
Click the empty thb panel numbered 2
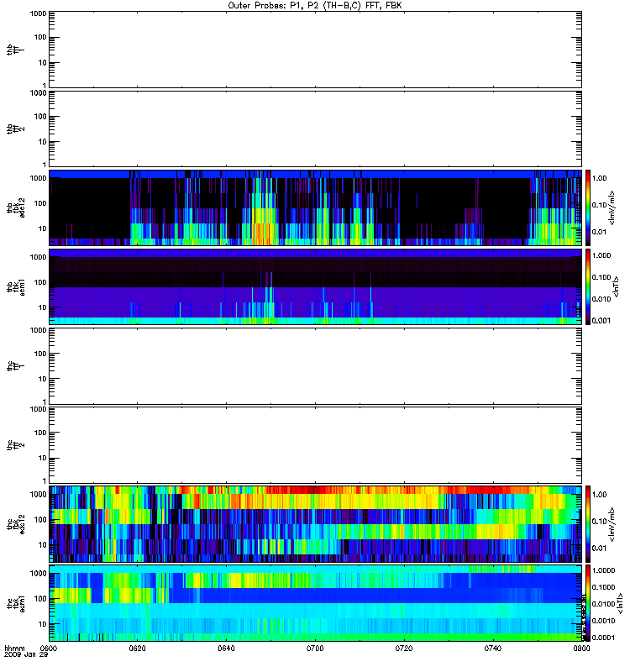pyautogui.click(x=315, y=129)
